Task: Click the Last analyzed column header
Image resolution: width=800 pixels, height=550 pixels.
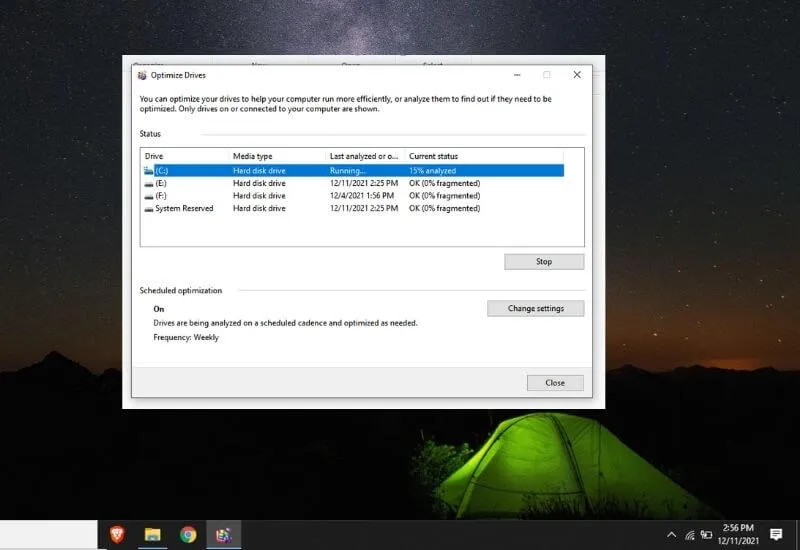Action: click(x=365, y=156)
